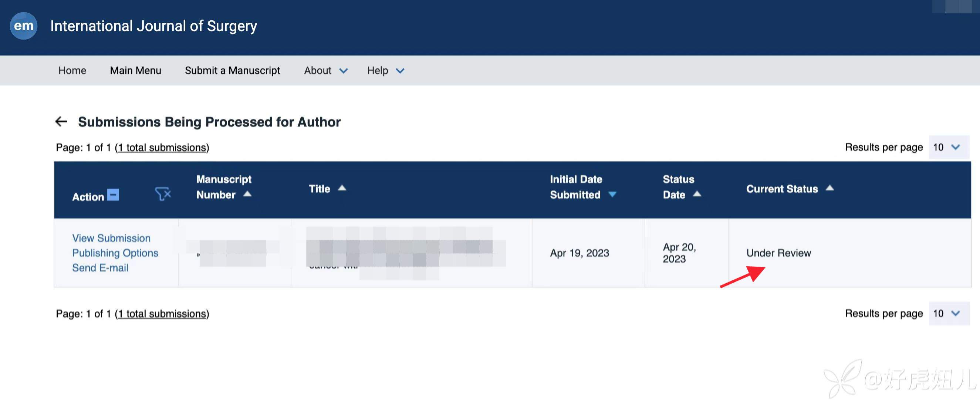Open top Results per page dropdown
Screen dimensions: 980x402
click(x=949, y=147)
